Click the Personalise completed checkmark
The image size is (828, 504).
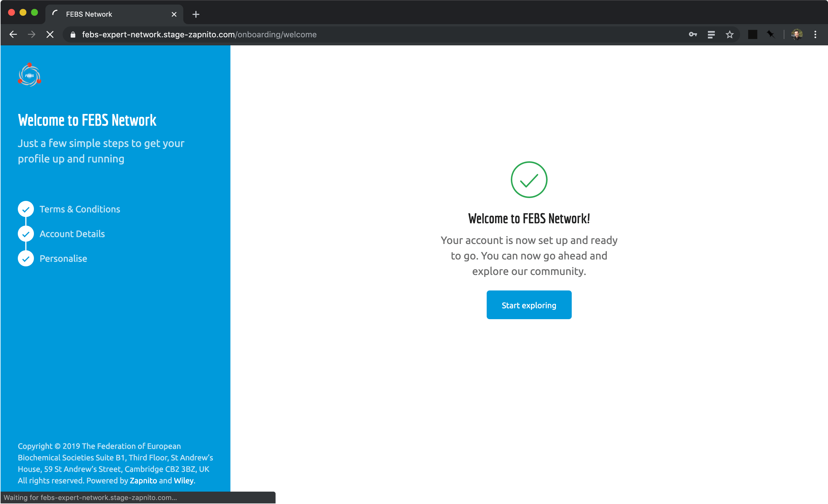pyautogui.click(x=25, y=259)
